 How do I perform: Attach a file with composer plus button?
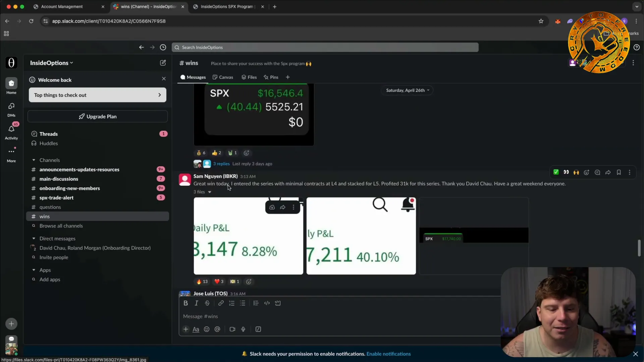[185, 329]
